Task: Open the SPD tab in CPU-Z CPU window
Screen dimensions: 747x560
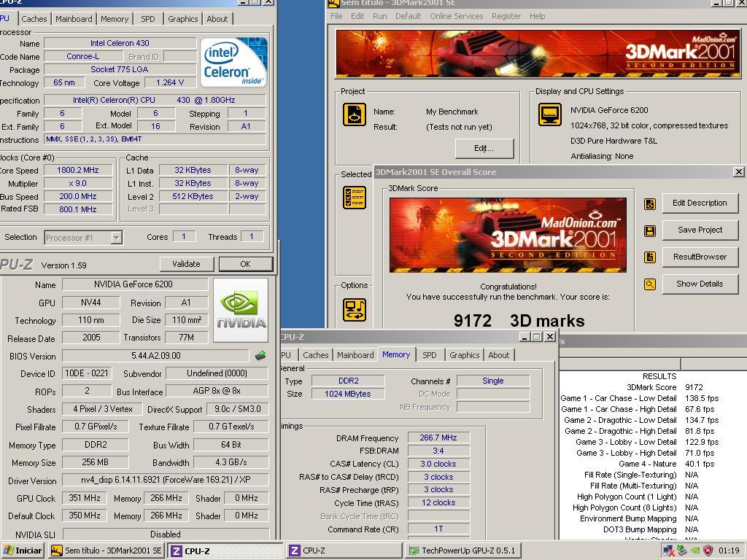Action: 147,19
